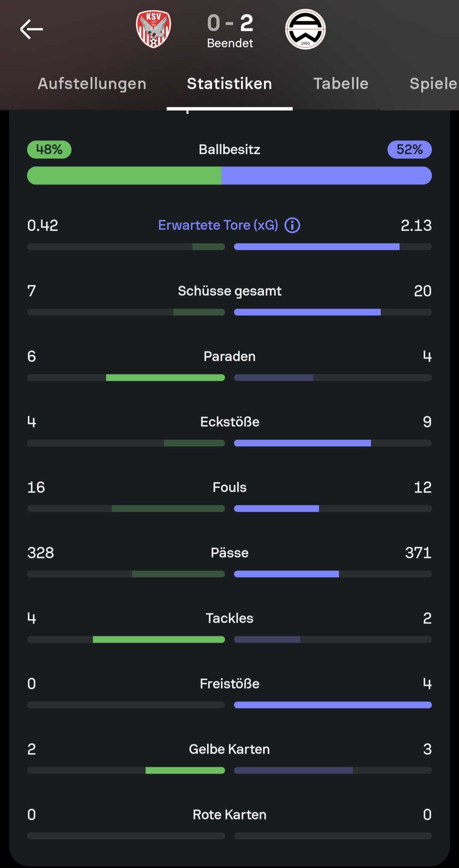
Task: Tap the back arrow icon
Action: (31, 29)
